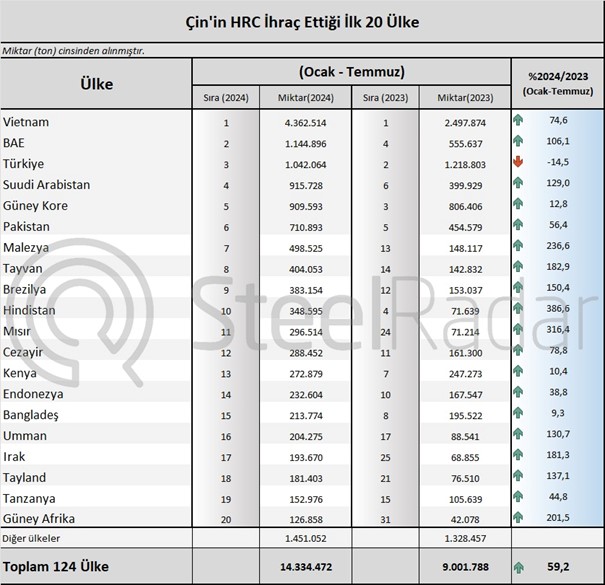Viewport: 605px width, 585px height.
Task: Select the value 181.403 for Tayland
Action: 306,478
